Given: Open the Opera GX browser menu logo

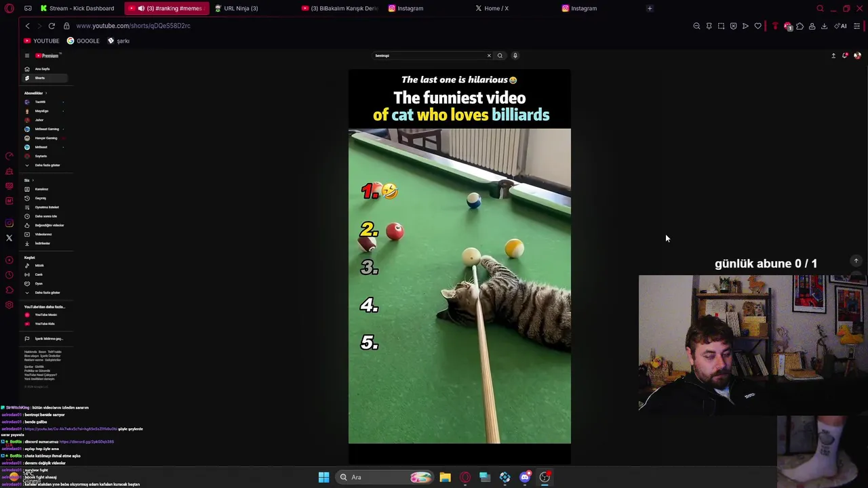Looking at the screenshot, I should [x=9, y=8].
